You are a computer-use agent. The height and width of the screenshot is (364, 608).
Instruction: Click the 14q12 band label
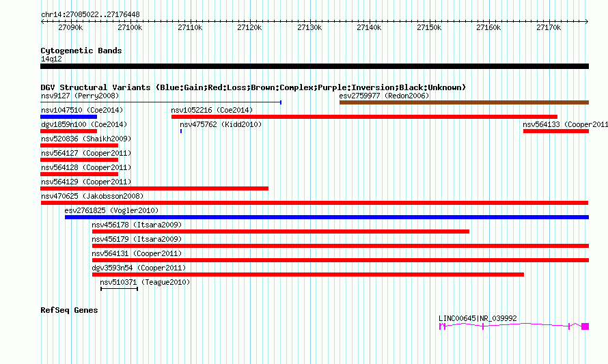(51, 59)
